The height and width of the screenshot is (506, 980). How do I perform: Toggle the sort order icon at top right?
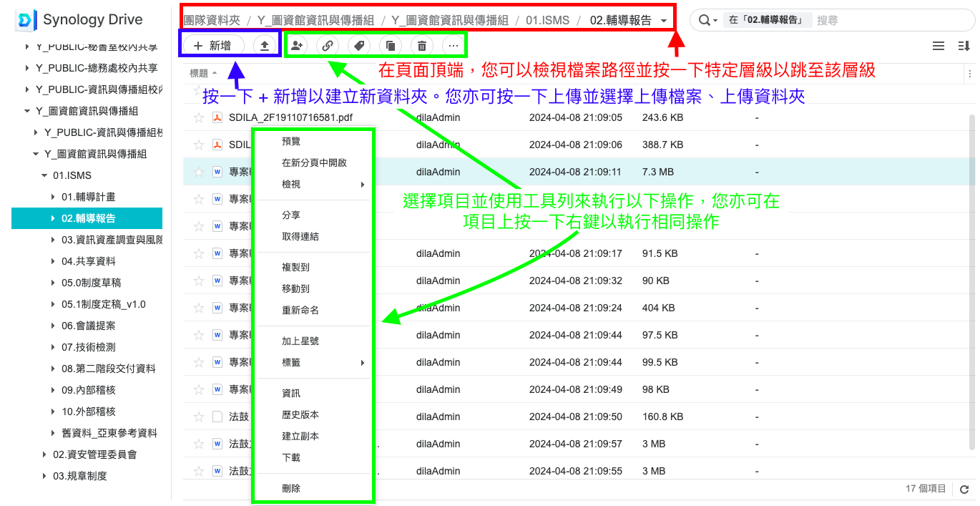[963, 46]
